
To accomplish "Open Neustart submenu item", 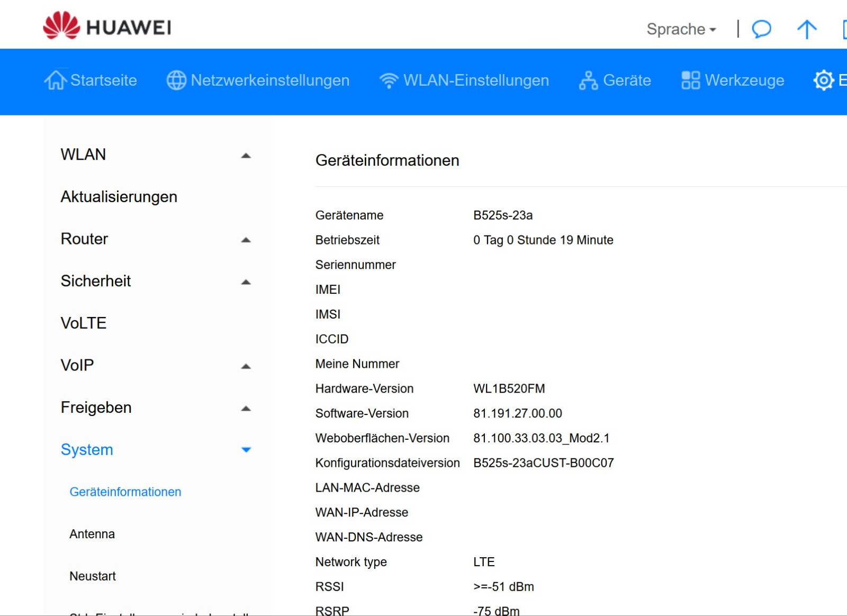I will point(93,576).
